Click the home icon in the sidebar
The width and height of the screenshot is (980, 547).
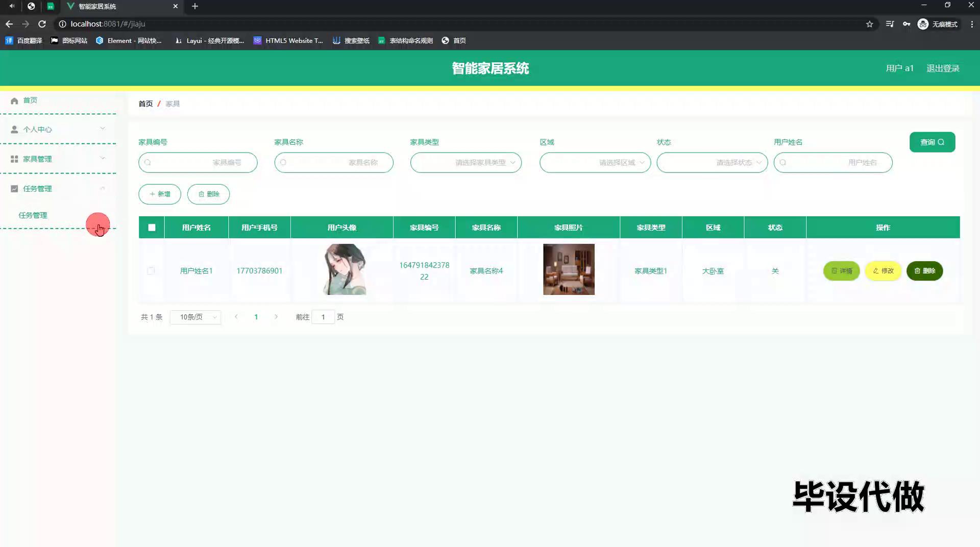[14, 101]
